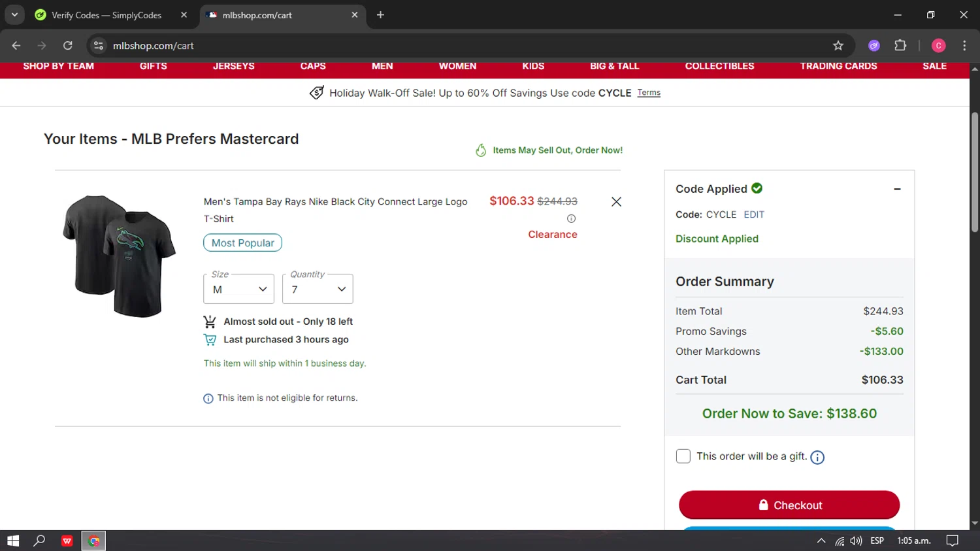Open the JERSEYS menu

tap(234, 66)
